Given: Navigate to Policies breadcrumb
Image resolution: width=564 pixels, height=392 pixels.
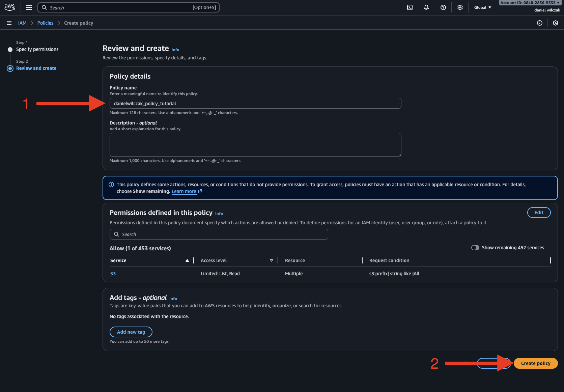Looking at the screenshot, I should [45, 23].
